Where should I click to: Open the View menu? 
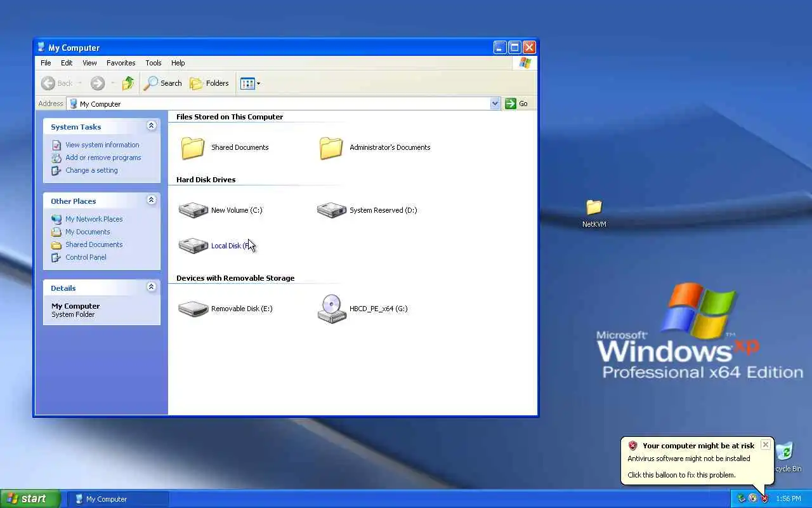(89, 63)
